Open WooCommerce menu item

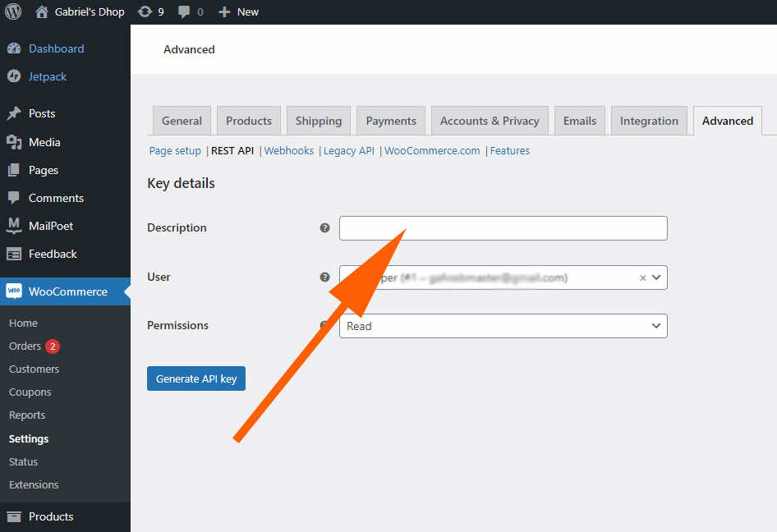click(68, 291)
